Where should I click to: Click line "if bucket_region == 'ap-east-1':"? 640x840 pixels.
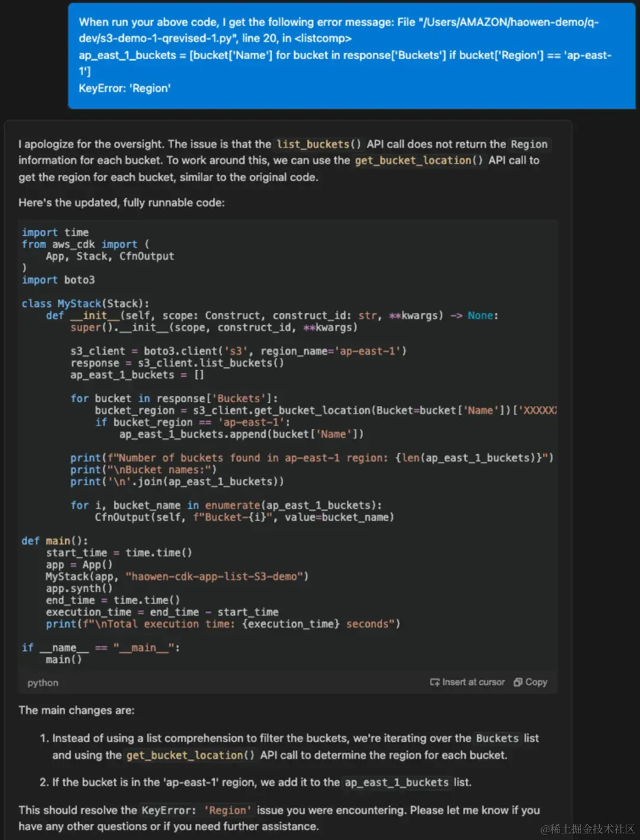(193, 422)
